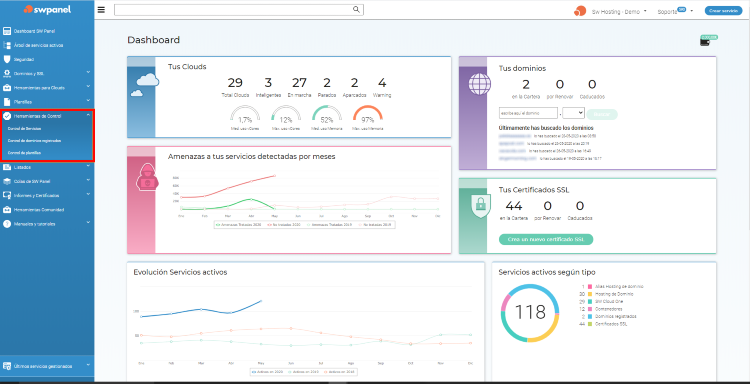The height and width of the screenshot is (384, 750).
Task: Click Crea un nuevo certificado SSL button
Action: [546, 239]
